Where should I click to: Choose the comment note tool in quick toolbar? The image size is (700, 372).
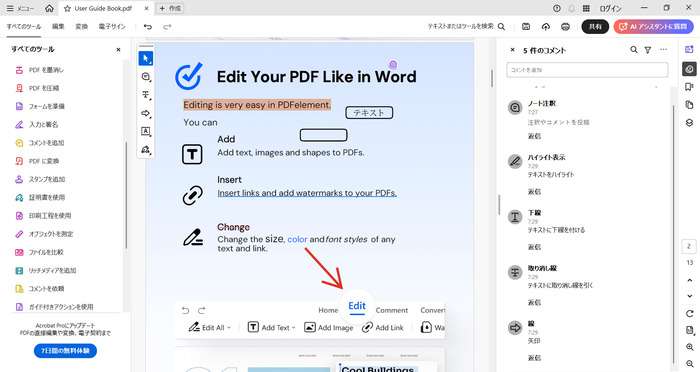[146, 77]
